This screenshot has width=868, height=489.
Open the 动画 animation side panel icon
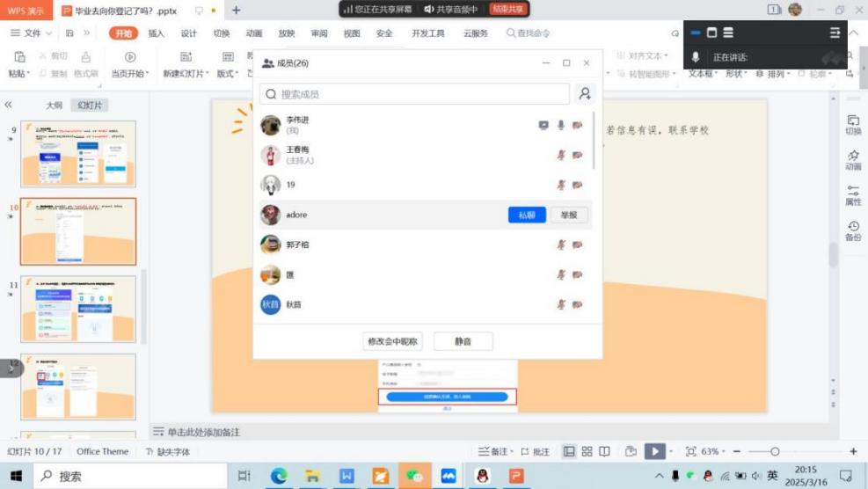852,159
